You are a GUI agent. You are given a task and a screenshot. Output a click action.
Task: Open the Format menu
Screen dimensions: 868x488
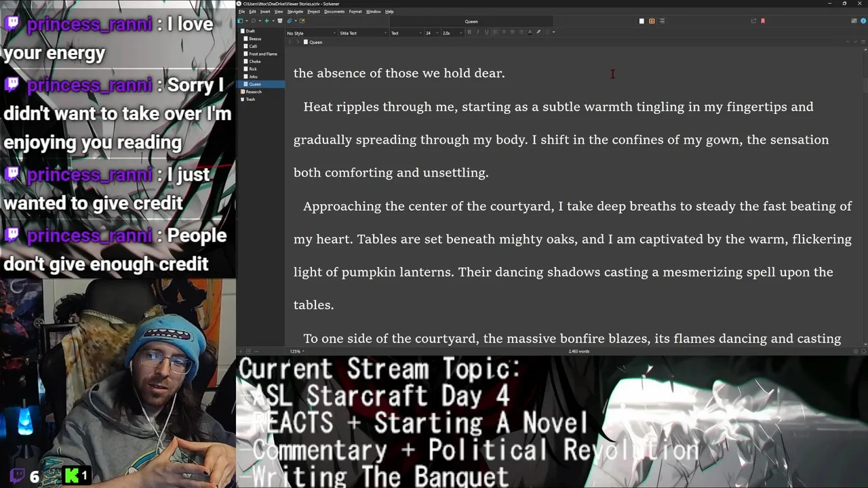click(355, 12)
